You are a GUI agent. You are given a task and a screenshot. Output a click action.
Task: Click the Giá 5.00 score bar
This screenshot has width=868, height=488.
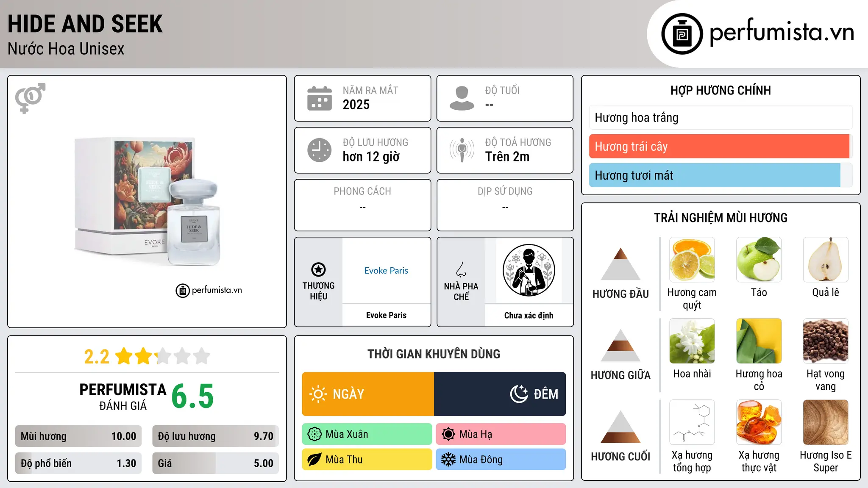216,463
